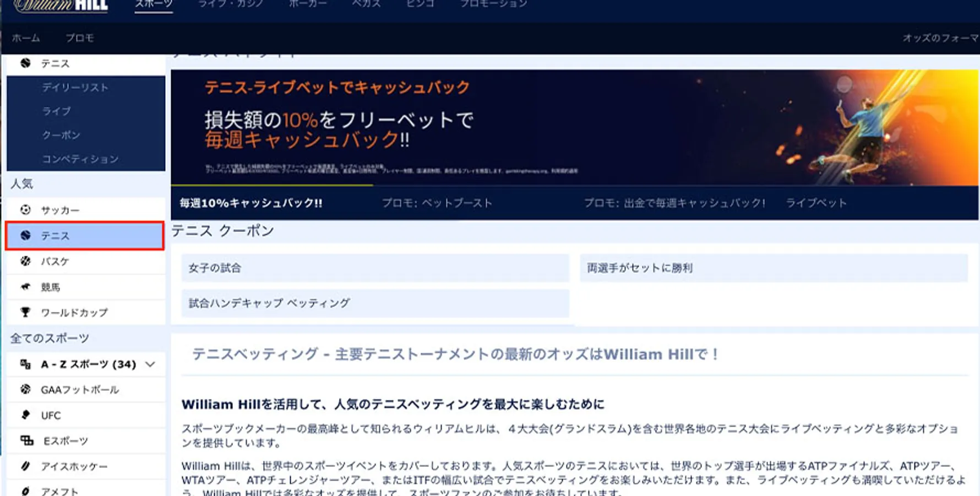This screenshot has width=980, height=496.
Task: Click the tennis icon above デイリーリスト
Action: click(25, 63)
